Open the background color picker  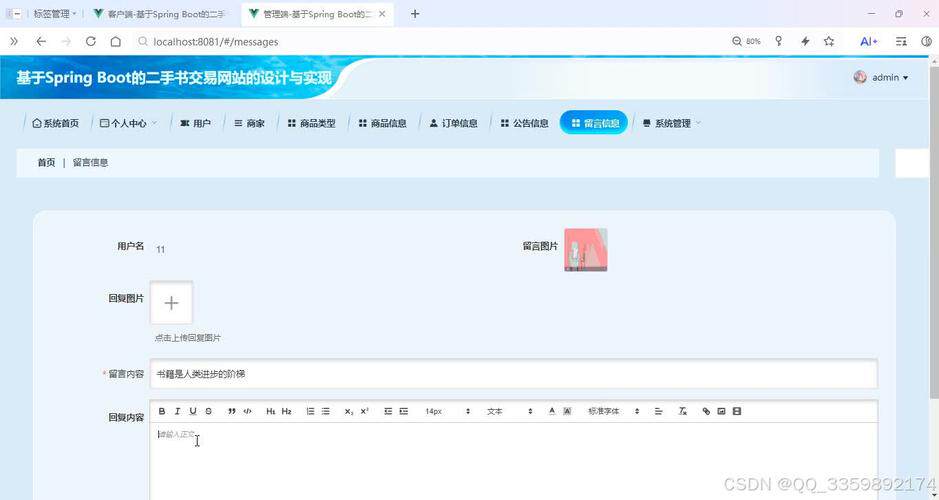tap(567, 411)
